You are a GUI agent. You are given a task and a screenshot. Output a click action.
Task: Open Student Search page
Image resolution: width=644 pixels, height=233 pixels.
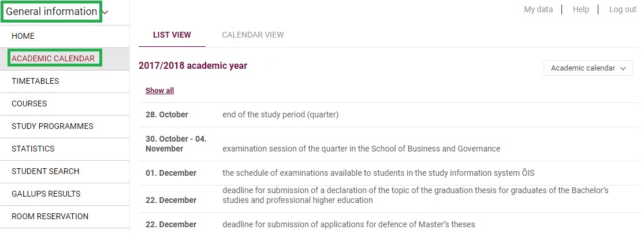pos(65,171)
